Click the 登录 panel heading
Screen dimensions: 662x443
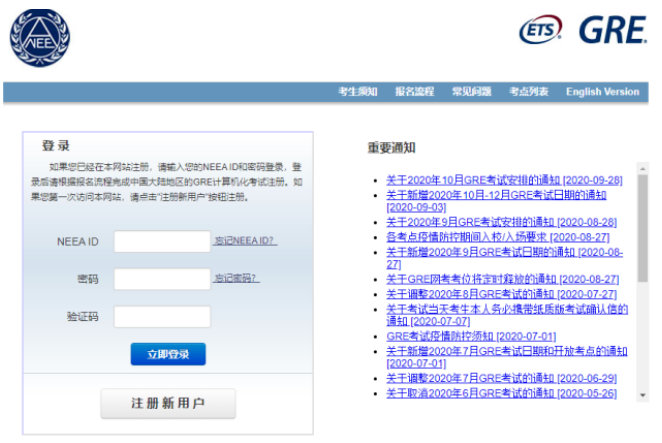(56, 146)
